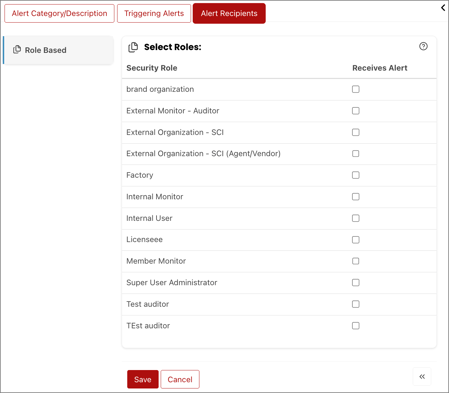Check the Internal User alert box
Image resolution: width=449 pixels, height=393 pixels.
(x=356, y=218)
